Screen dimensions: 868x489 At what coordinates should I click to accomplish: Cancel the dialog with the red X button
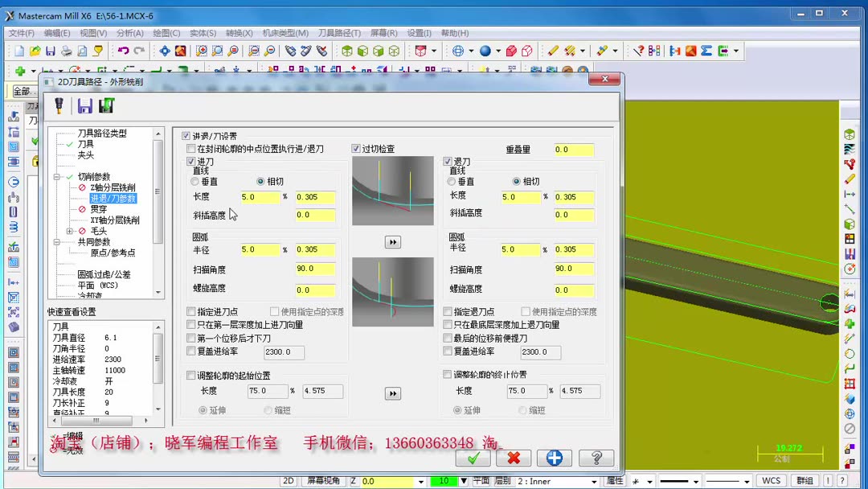(x=514, y=458)
